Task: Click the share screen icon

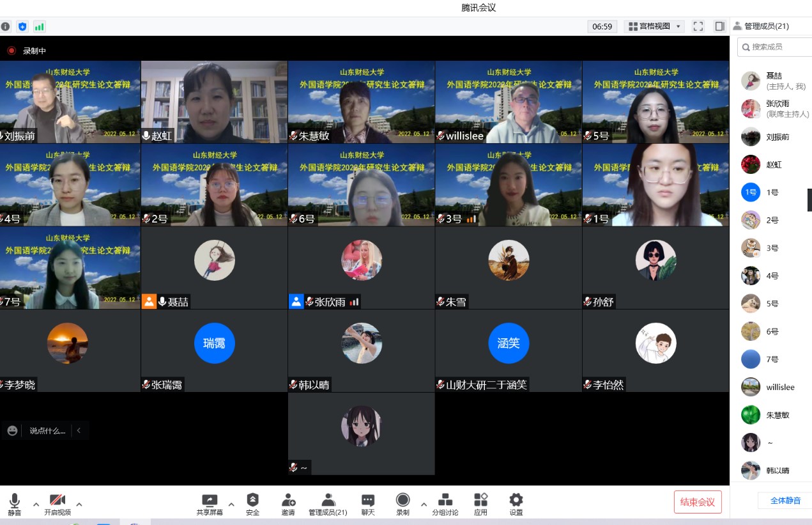Action: point(210,500)
